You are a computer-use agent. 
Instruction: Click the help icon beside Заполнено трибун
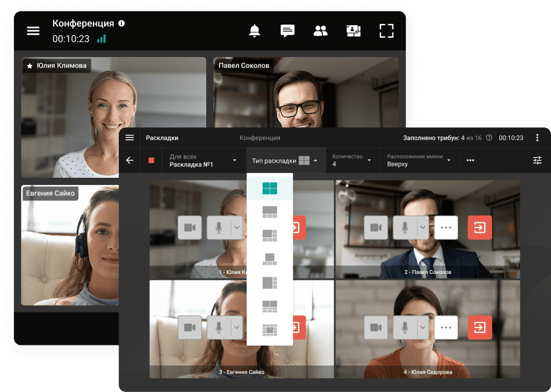pyautogui.click(x=489, y=138)
